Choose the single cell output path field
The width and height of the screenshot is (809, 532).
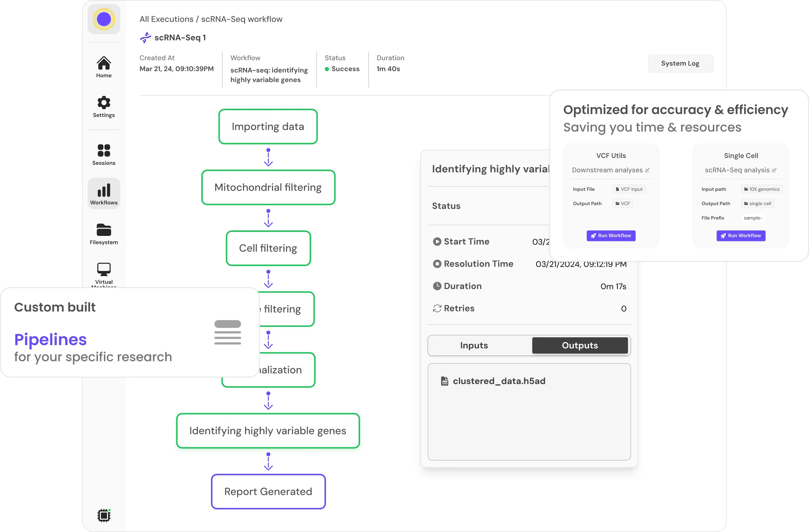coord(757,204)
